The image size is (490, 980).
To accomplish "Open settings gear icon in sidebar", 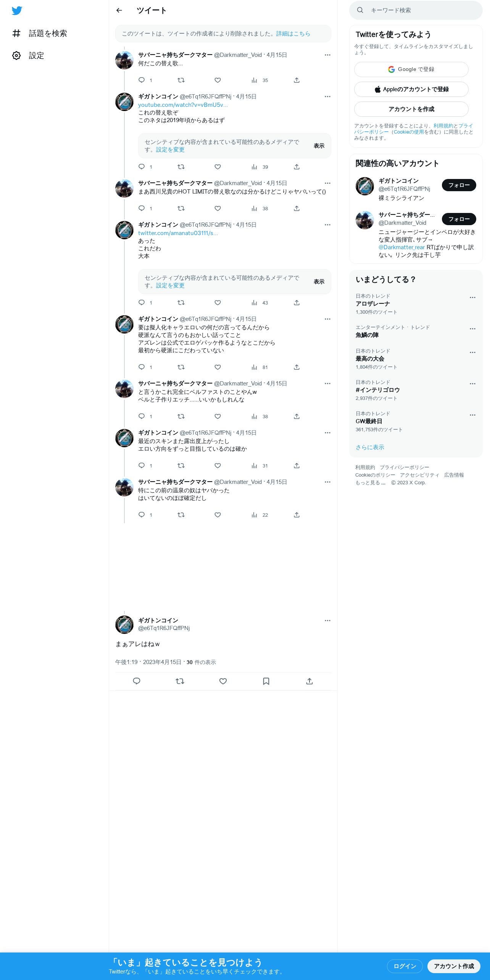I will [x=16, y=56].
